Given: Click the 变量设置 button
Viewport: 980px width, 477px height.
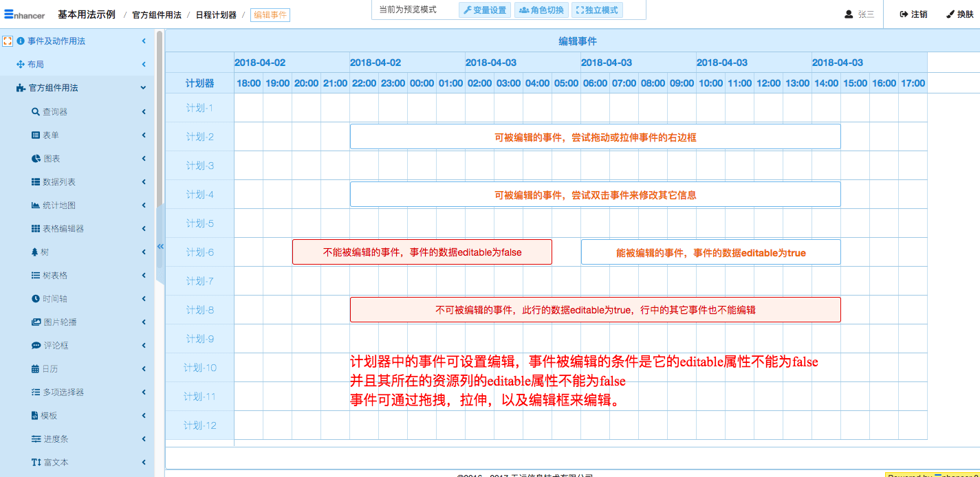Looking at the screenshot, I should (x=484, y=10).
